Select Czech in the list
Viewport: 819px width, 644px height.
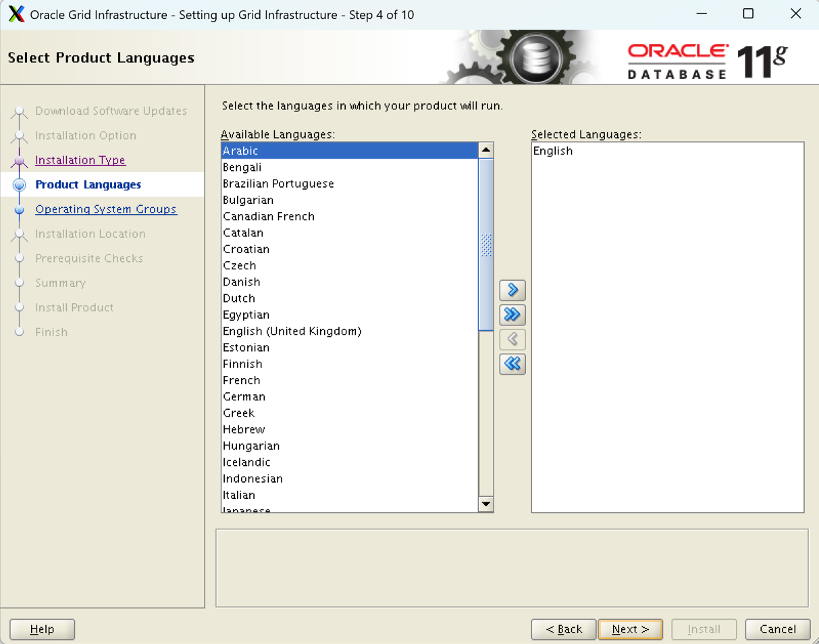click(x=350, y=265)
